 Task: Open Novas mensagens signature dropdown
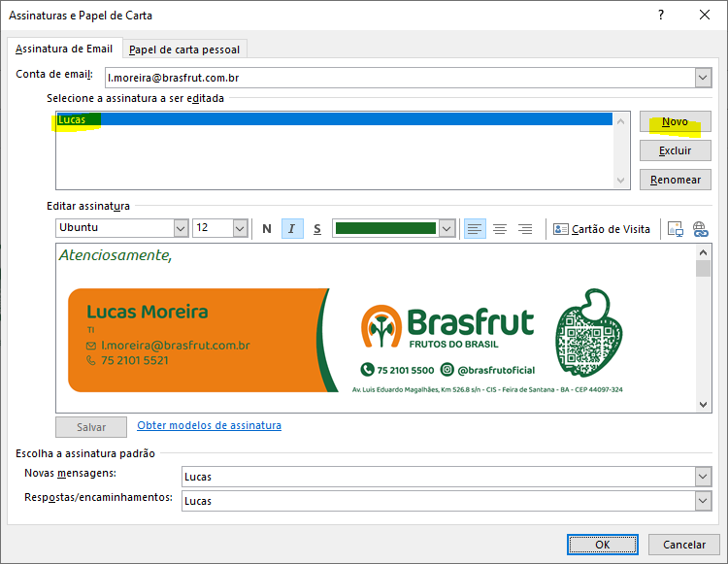[703, 477]
